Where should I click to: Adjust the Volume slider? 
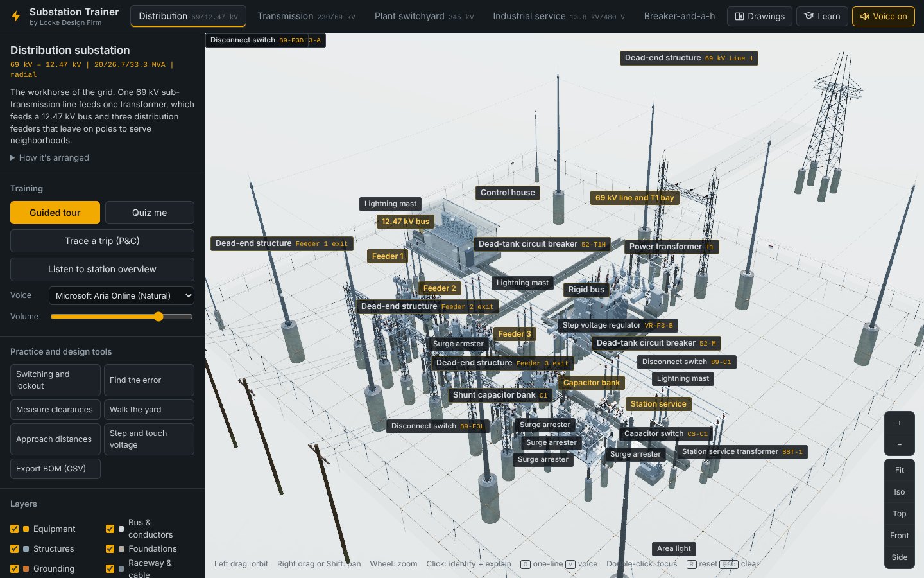[x=121, y=317]
